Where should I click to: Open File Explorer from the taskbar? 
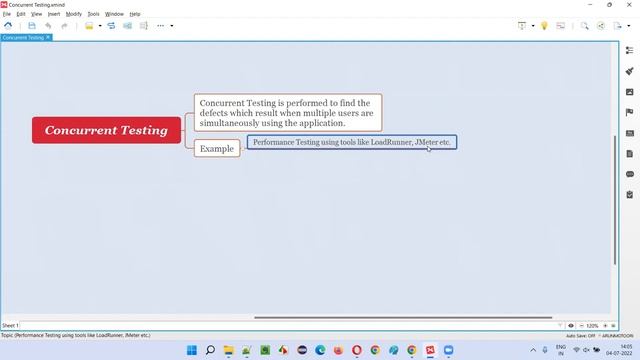(x=229, y=350)
